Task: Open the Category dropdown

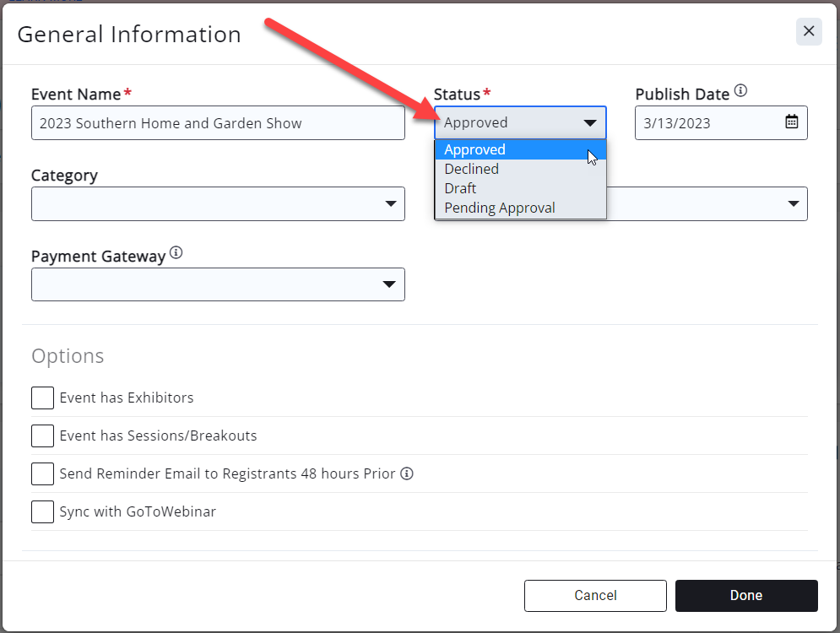Action: (218, 203)
